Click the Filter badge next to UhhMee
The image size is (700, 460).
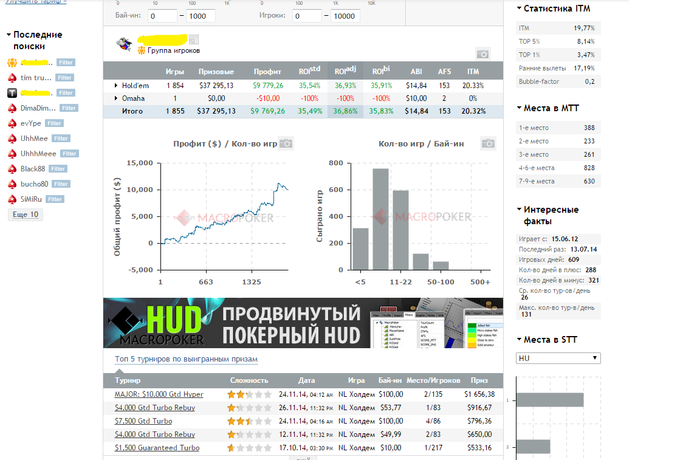coord(61,138)
